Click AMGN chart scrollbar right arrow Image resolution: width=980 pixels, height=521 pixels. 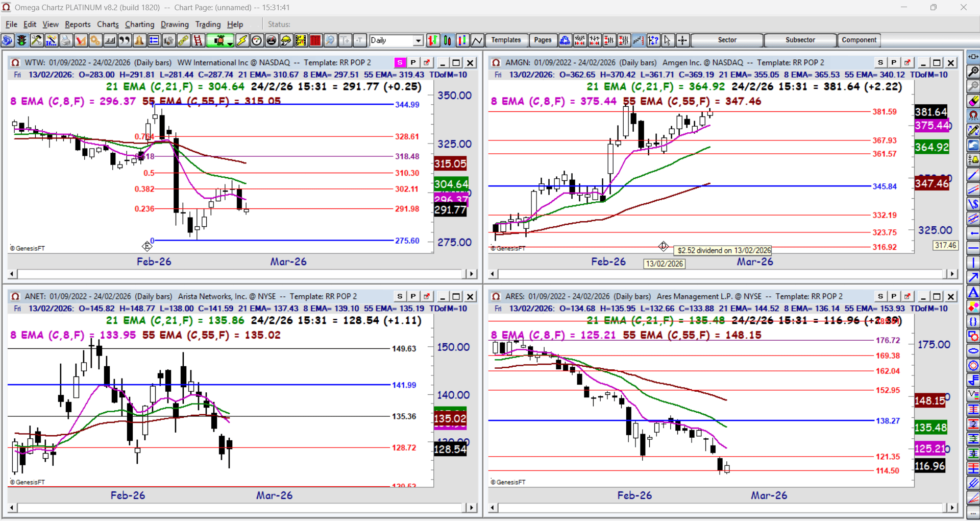point(952,274)
